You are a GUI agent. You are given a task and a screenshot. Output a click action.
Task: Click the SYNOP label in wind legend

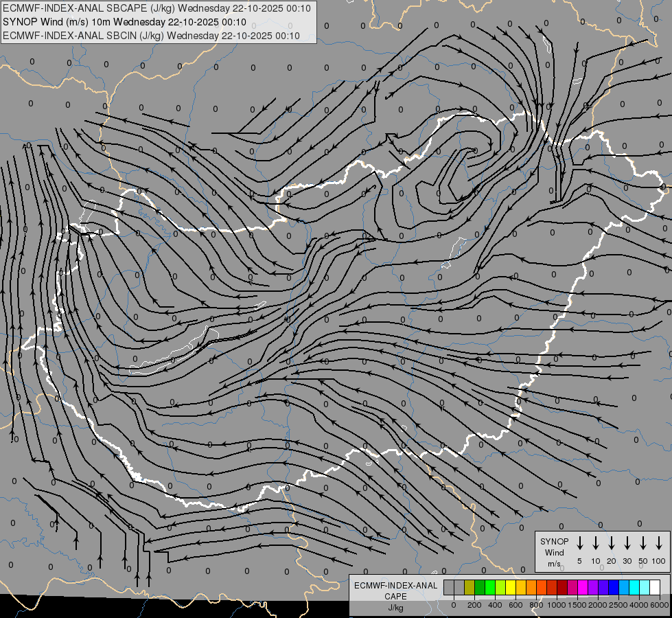554,541
